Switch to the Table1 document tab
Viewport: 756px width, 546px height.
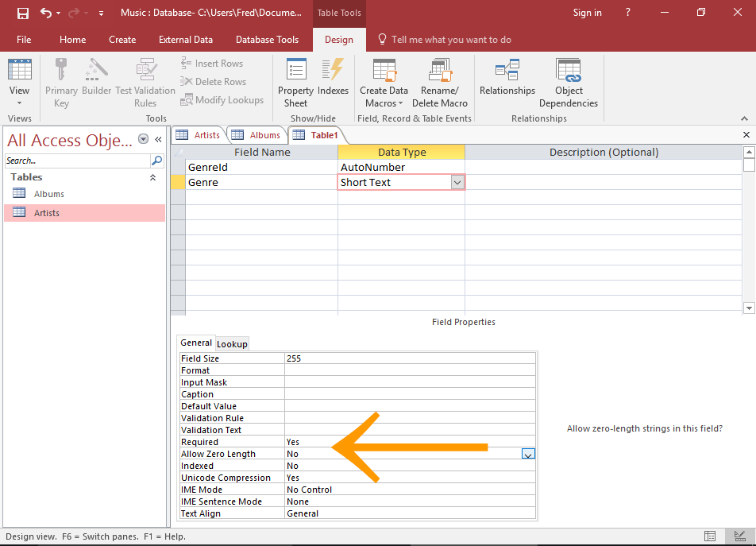coord(316,135)
